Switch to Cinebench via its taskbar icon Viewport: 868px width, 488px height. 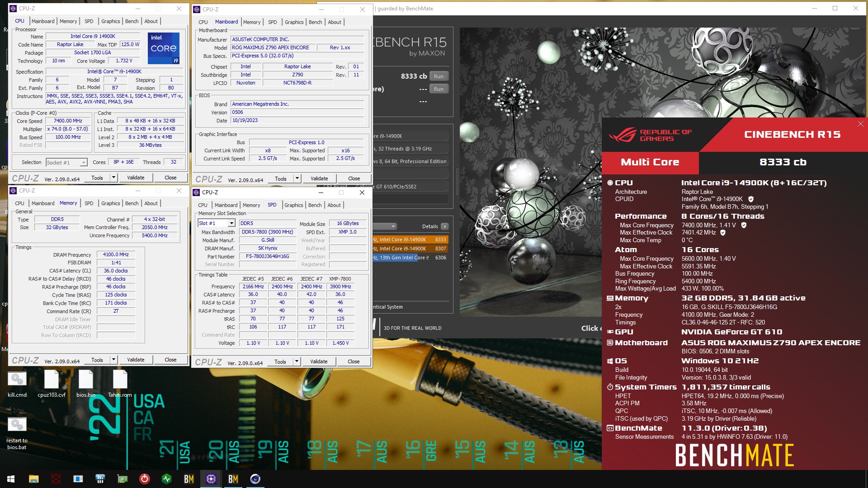click(255, 479)
